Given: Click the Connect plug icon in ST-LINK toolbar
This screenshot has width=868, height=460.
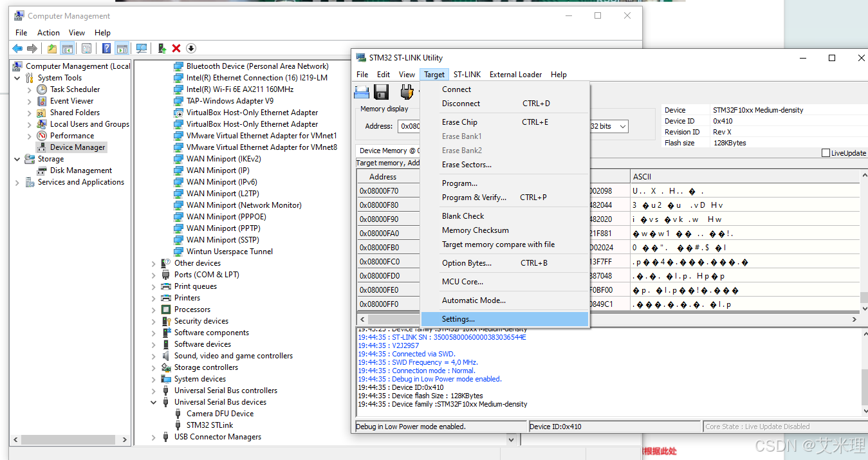Looking at the screenshot, I should 407,92.
